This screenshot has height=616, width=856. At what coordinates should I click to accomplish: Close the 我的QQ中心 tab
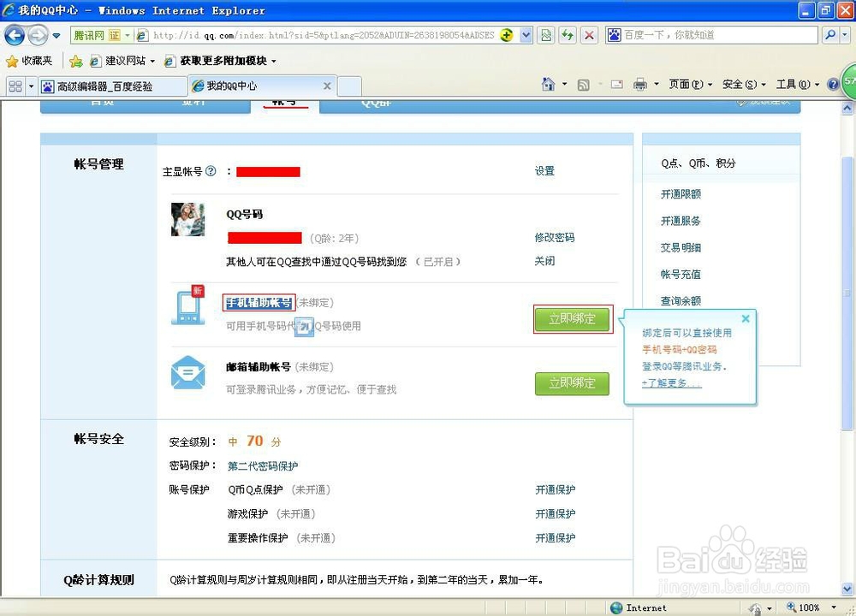(327, 86)
